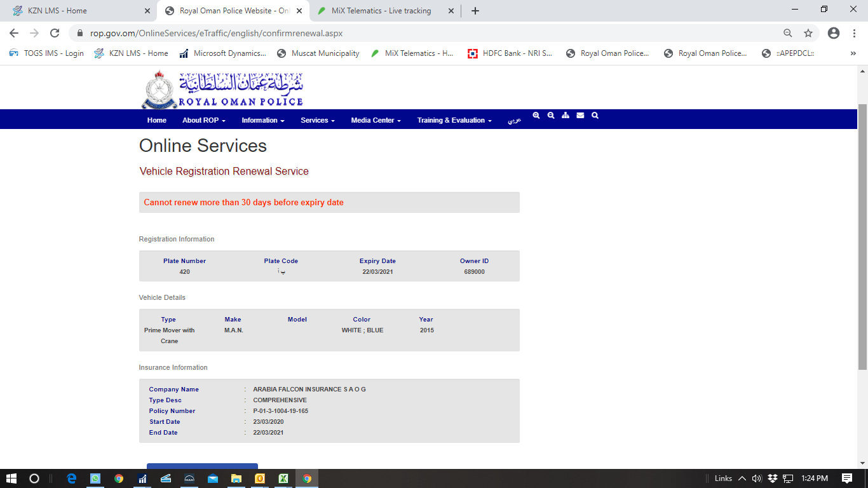Open the sitemap icon in navbar

click(566, 116)
